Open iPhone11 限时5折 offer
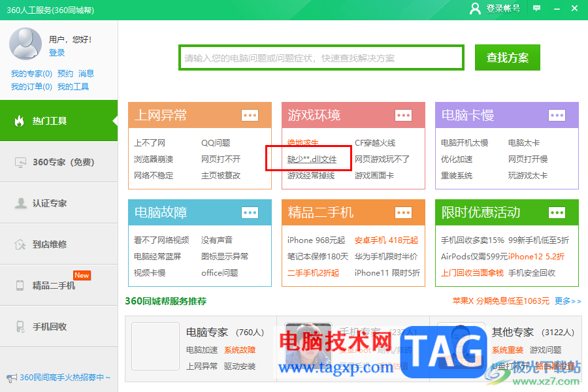Viewport: 588px width, 392px height. pyautogui.click(x=387, y=272)
